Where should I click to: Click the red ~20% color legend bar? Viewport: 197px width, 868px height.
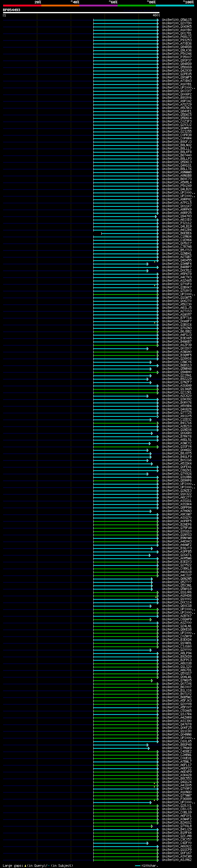(x=22, y=6)
